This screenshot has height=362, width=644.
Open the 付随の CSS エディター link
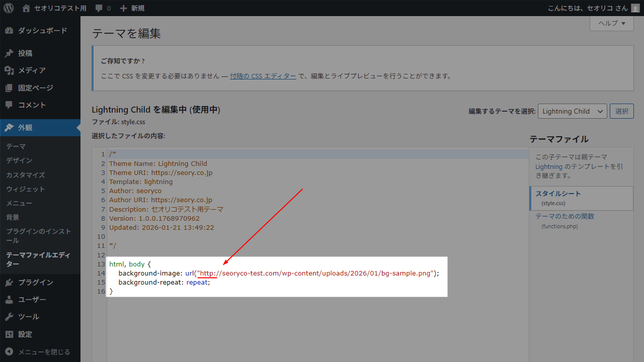click(263, 75)
